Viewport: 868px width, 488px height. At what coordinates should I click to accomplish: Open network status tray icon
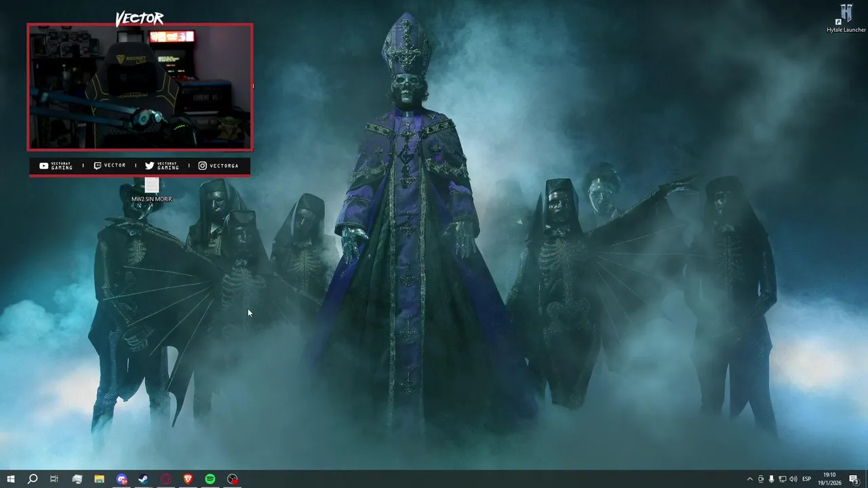pyautogui.click(x=783, y=479)
